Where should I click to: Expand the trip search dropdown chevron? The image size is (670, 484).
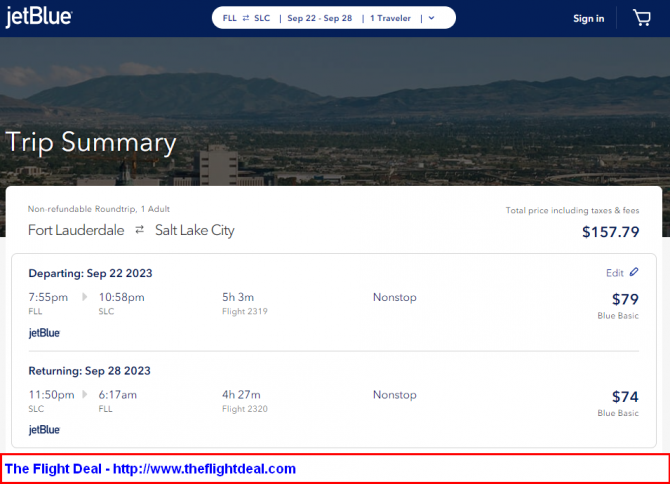click(431, 18)
